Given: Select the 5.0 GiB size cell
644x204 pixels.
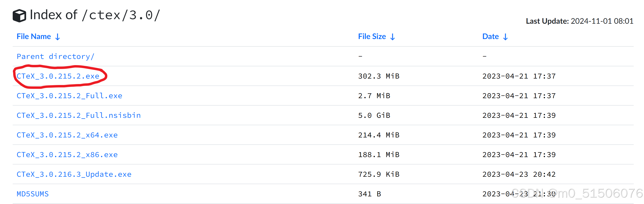Looking at the screenshot, I should pyautogui.click(x=374, y=115).
